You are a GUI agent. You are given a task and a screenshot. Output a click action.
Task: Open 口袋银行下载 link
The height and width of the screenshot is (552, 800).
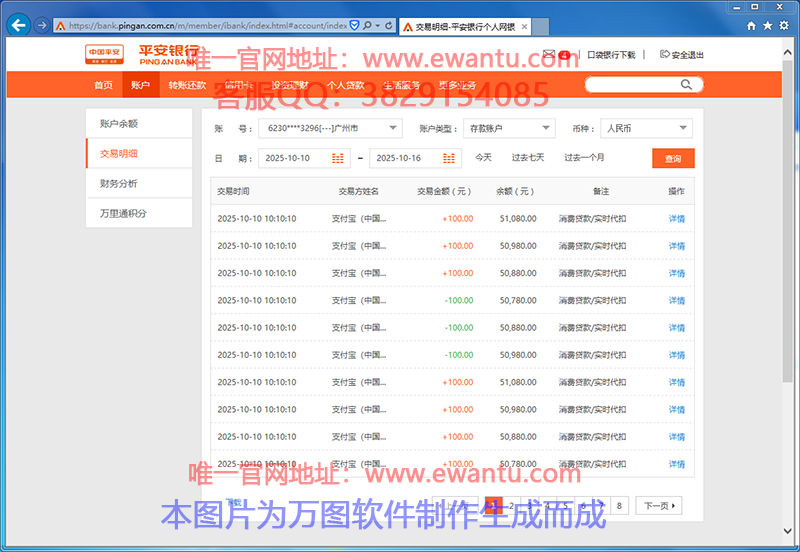coord(611,55)
